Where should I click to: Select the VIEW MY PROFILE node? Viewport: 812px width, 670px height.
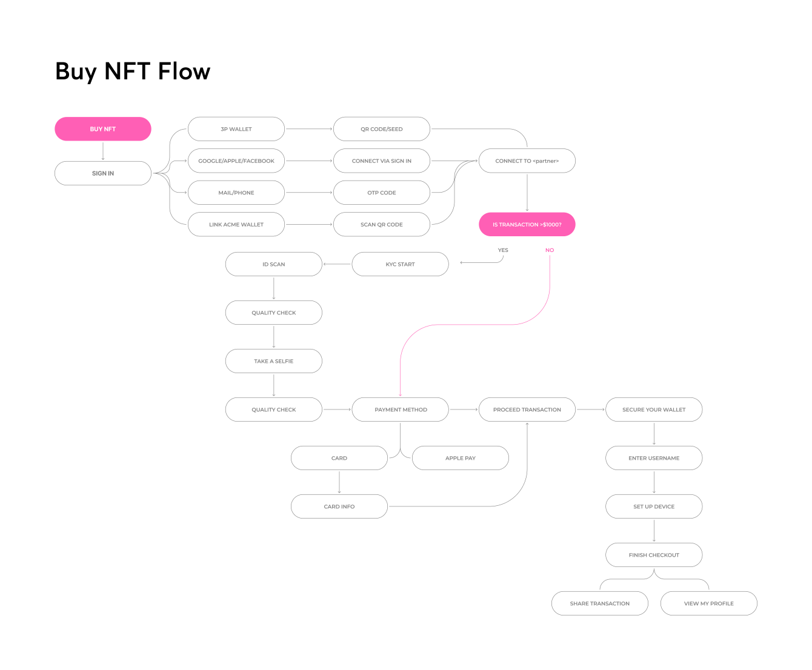click(709, 603)
